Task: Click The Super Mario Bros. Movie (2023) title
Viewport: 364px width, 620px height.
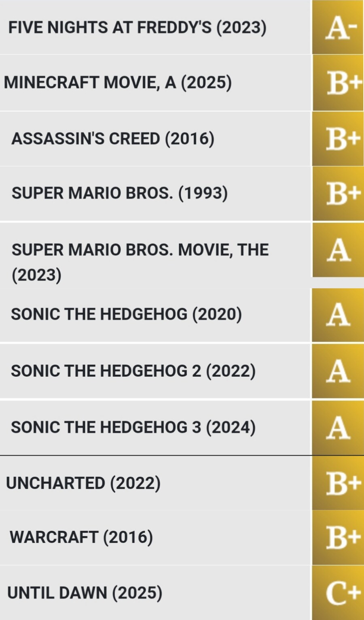Action: (x=140, y=262)
